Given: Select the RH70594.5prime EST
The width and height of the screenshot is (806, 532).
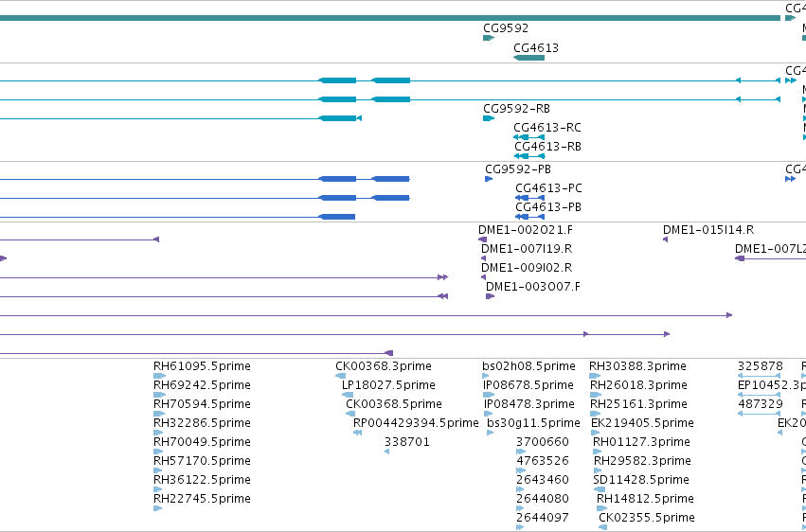Looking at the screenshot, I should pyautogui.click(x=159, y=414).
